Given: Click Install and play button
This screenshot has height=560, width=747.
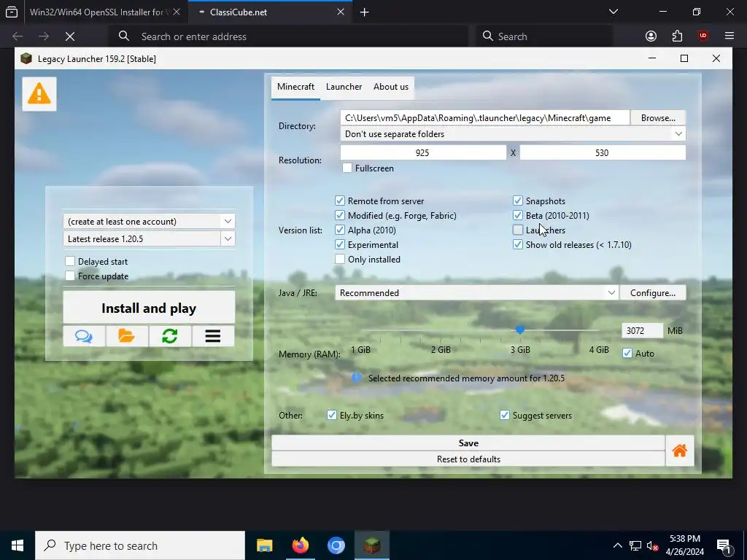Looking at the screenshot, I should pyautogui.click(x=149, y=308).
